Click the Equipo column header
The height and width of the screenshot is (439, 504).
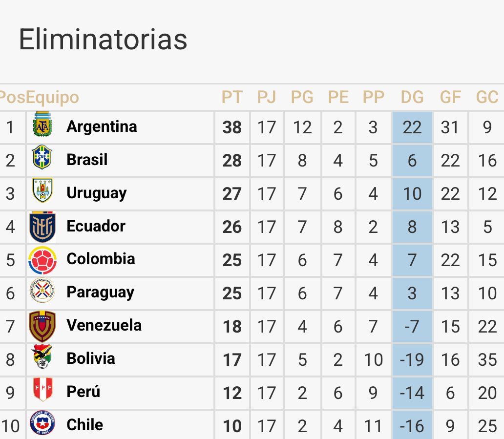[x=52, y=97]
